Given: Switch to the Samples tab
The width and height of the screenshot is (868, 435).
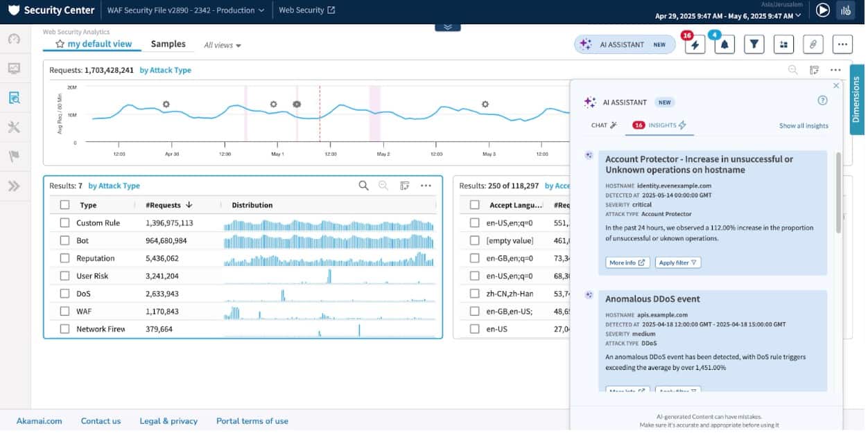Looking at the screenshot, I should (168, 44).
